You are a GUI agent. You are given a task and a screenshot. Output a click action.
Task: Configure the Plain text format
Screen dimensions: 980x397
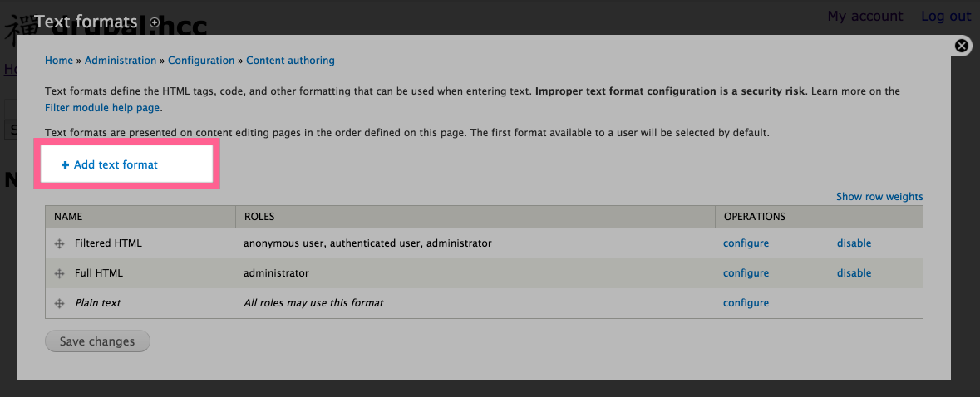[x=746, y=303]
